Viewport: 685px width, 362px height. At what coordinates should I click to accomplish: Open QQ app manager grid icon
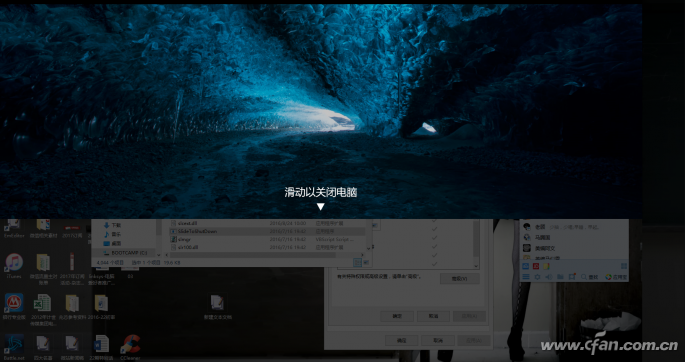coord(624,266)
